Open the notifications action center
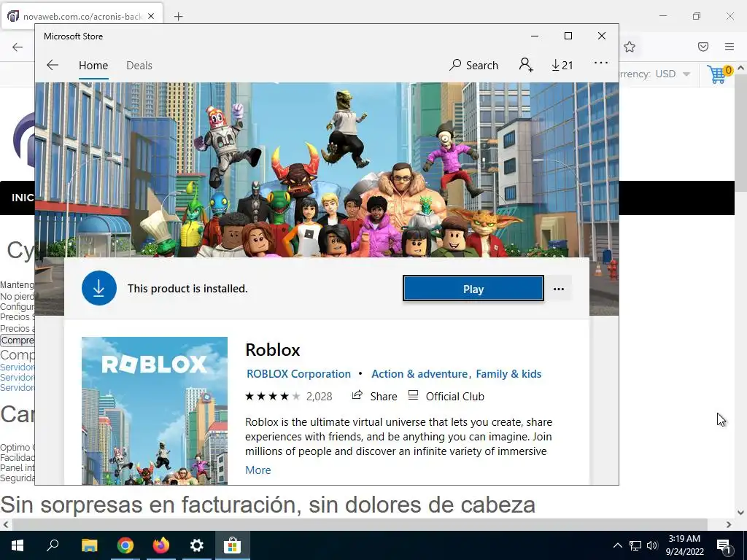Image resolution: width=747 pixels, height=560 pixels. pyautogui.click(x=724, y=545)
